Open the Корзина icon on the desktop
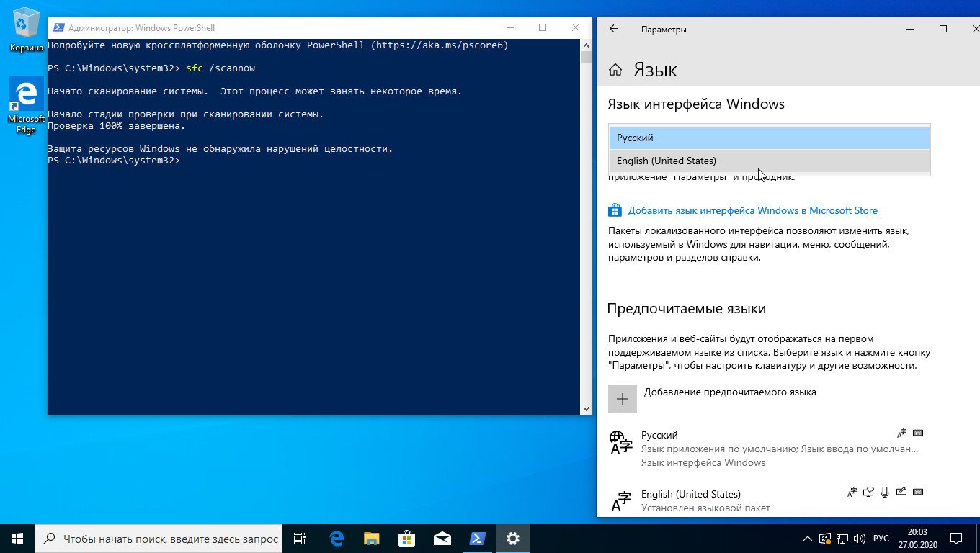 pos(27,30)
